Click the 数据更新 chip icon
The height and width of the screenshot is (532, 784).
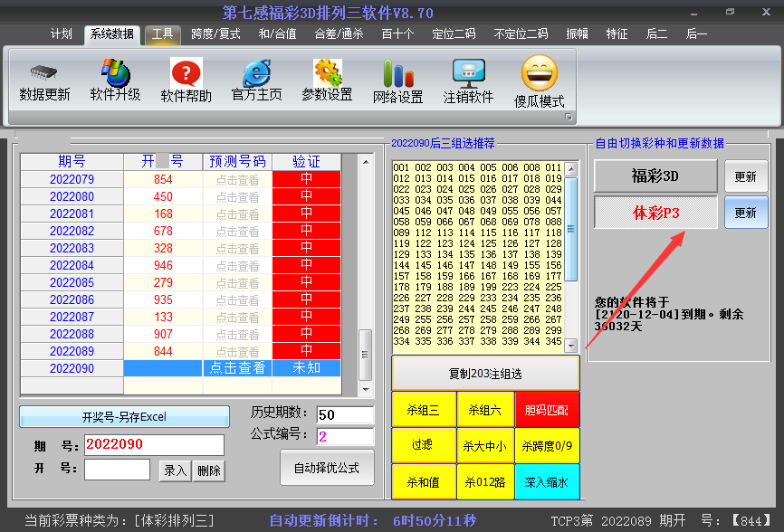43,73
